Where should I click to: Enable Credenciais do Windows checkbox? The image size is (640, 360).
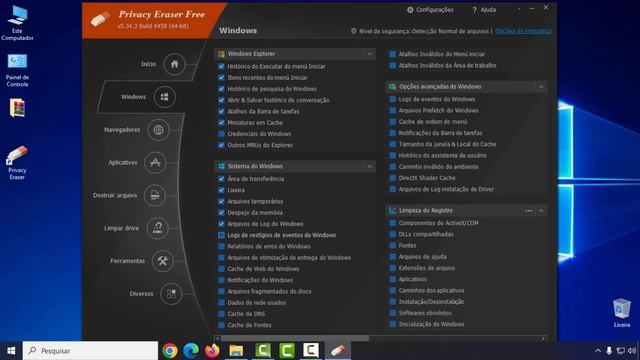coord(222,134)
